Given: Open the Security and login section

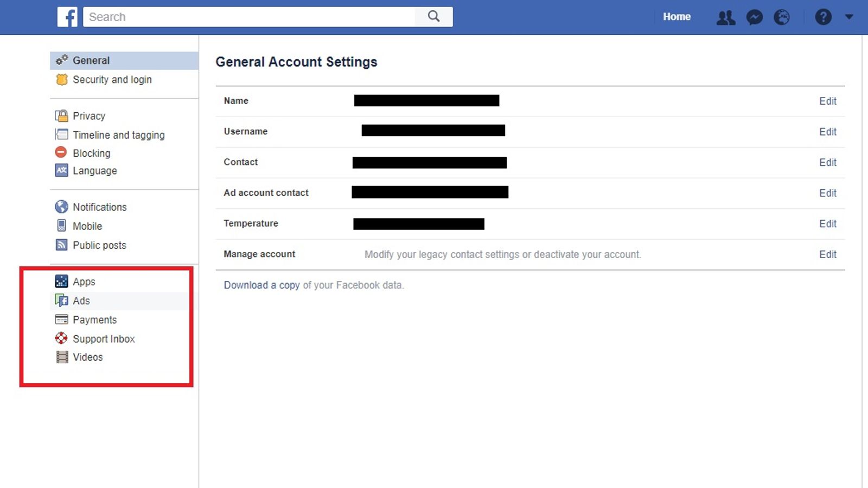Looking at the screenshot, I should (x=112, y=79).
